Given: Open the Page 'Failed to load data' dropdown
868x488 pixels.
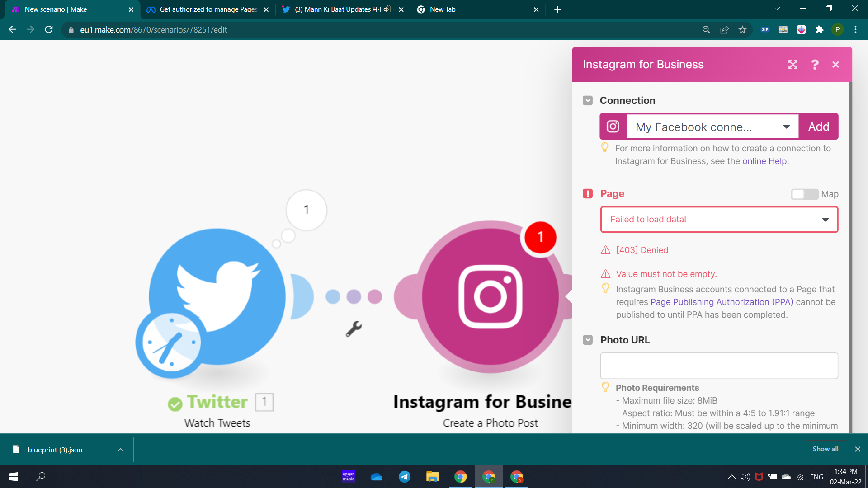Looking at the screenshot, I should (x=719, y=220).
